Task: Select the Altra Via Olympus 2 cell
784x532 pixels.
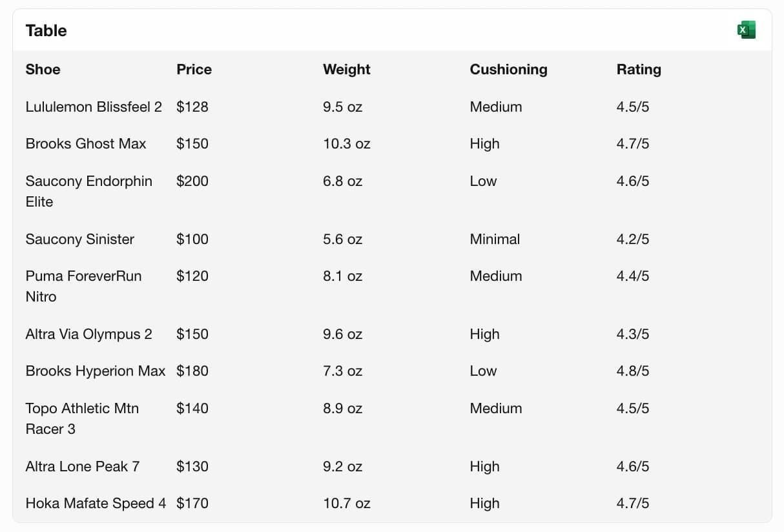Action: tap(88, 334)
